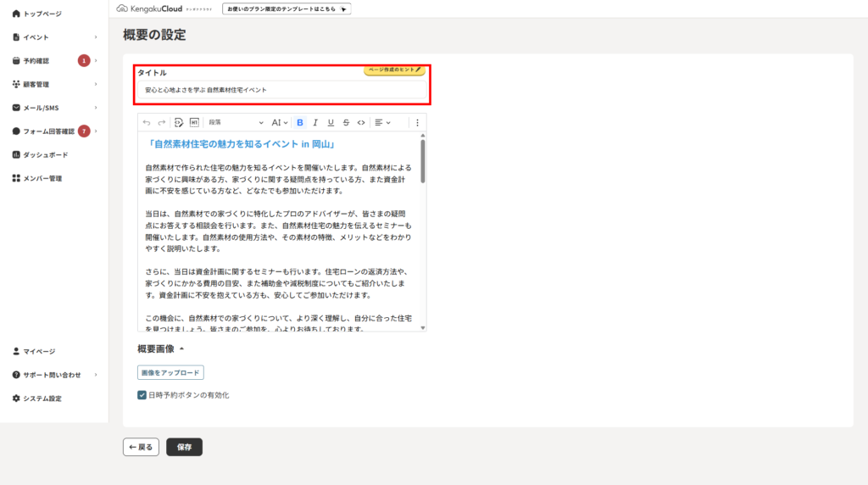Apply italic formatting in the editor

pyautogui.click(x=315, y=123)
